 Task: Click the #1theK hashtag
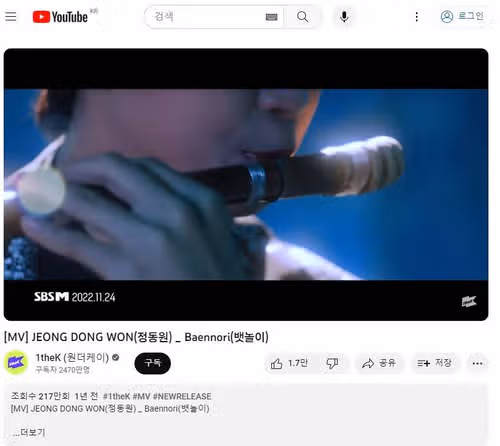[116, 396]
